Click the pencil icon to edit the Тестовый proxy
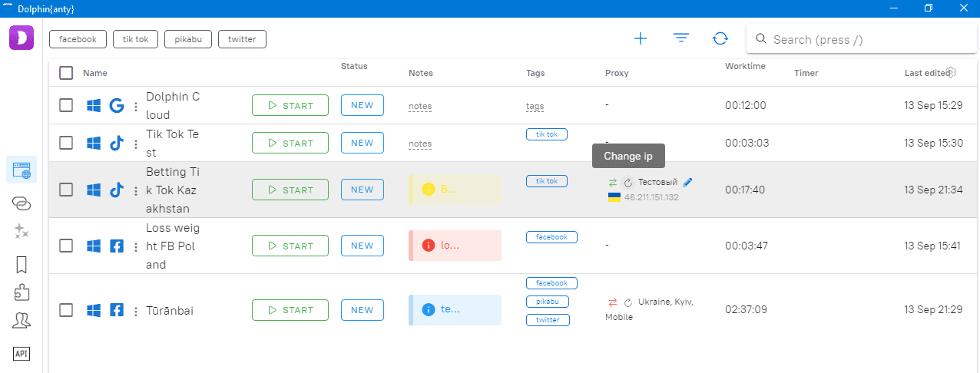This screenshot has height=373, width=980. pyautogui.click(x=687, y=183)
